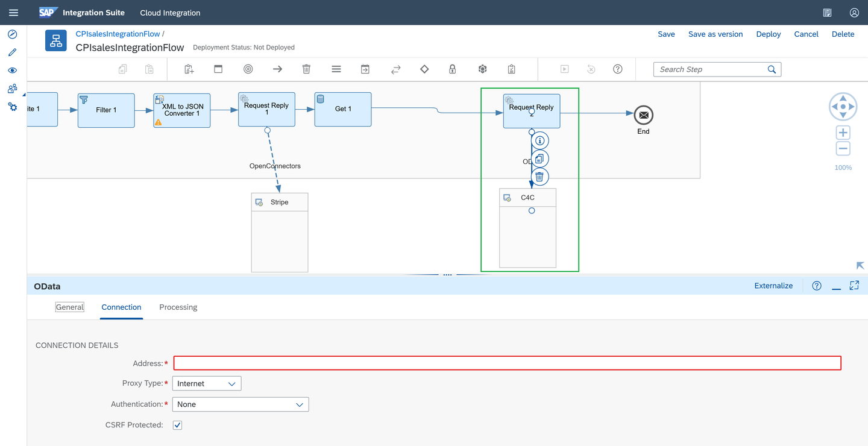The height and width of the screenshot is (446, 868).
Task: Click the Paste icon in palette toolbar
Action: 149,69
